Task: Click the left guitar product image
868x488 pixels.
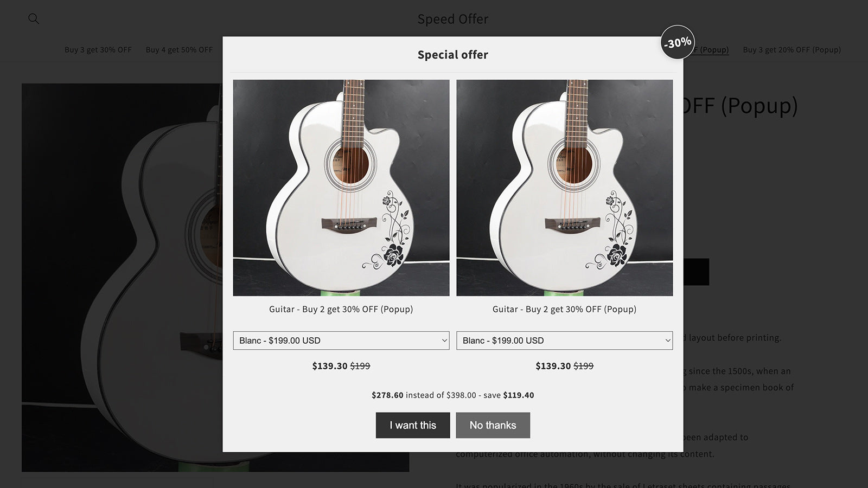Action: pos(341,188)
